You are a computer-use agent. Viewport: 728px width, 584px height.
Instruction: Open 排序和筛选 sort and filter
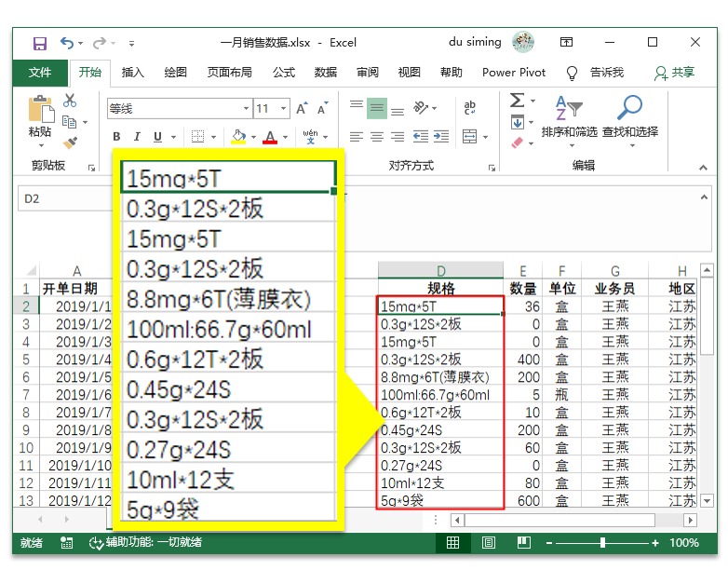(x=570, y=121)
